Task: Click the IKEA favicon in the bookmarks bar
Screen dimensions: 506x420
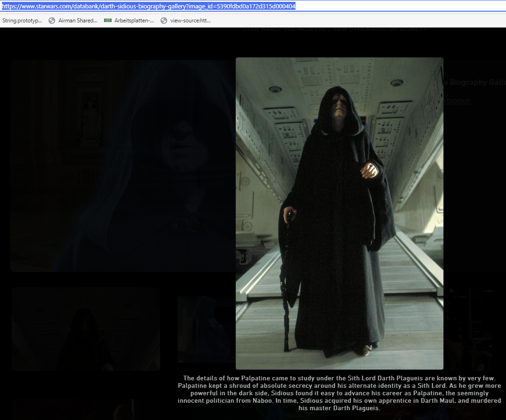Action: click(108, 21)
